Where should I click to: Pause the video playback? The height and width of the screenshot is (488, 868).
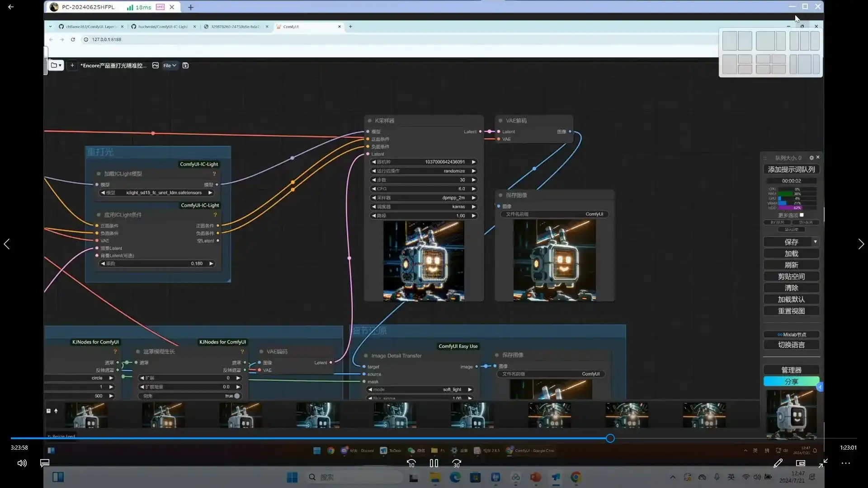(434, 463)
